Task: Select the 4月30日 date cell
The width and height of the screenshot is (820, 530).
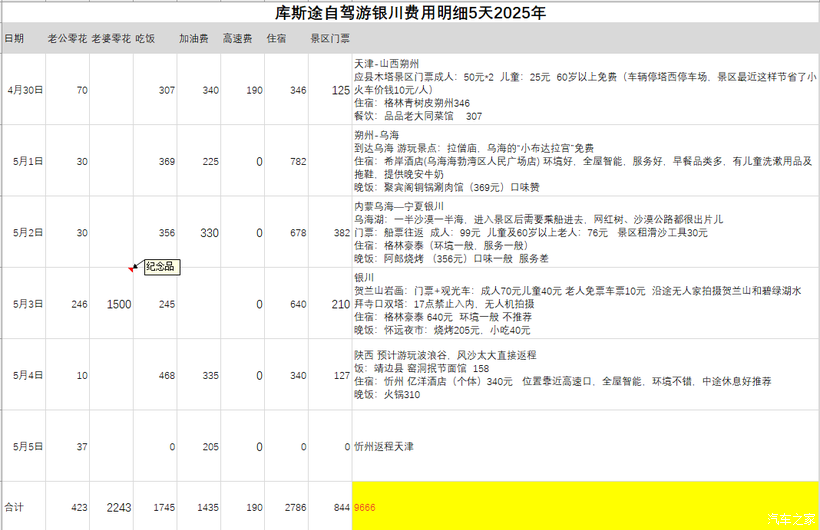Action: 24,89
